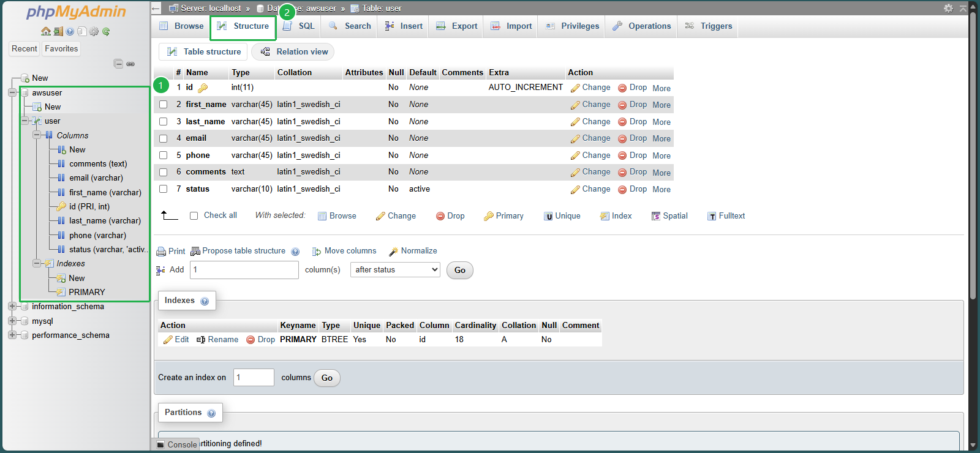Tick the checkbox for the email column
The height and width of the screenshot is (453, 980).
coord(164,138)
